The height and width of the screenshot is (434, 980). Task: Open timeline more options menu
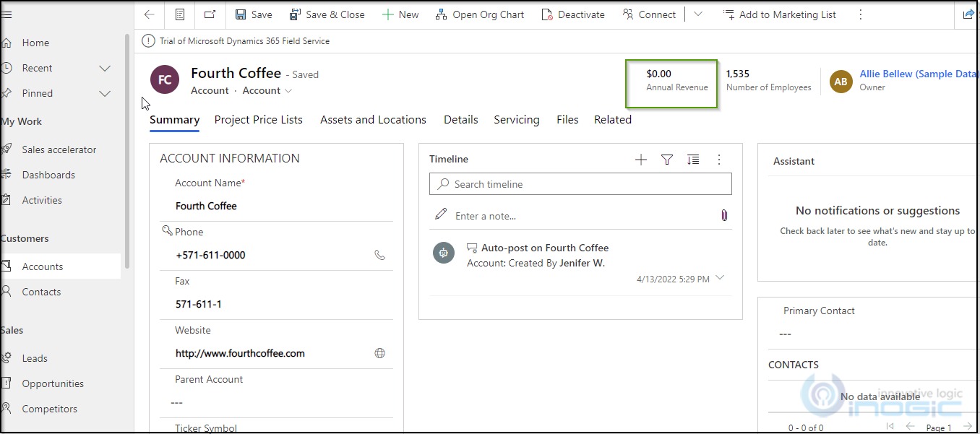point(718,160)
